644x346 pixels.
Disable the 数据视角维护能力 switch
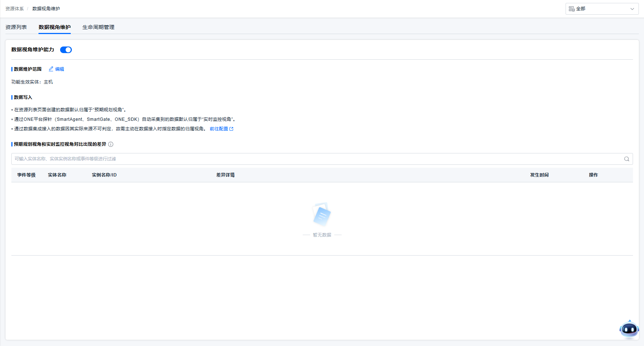click(66, 50)
